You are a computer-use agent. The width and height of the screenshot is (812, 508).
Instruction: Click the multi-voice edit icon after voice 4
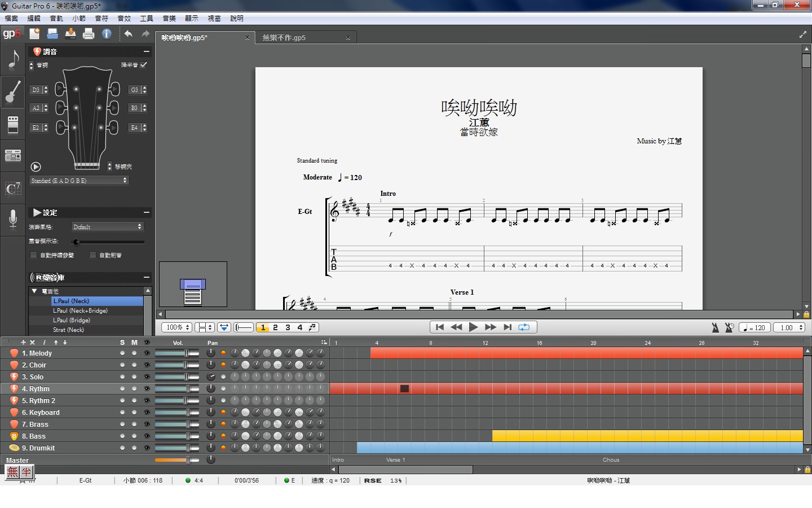click(x=312, y=327)
